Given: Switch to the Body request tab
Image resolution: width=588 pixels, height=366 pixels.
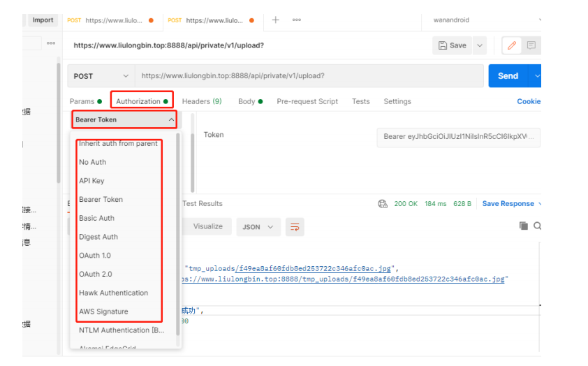Looking at the screenshot, I should tap(251, 101).
